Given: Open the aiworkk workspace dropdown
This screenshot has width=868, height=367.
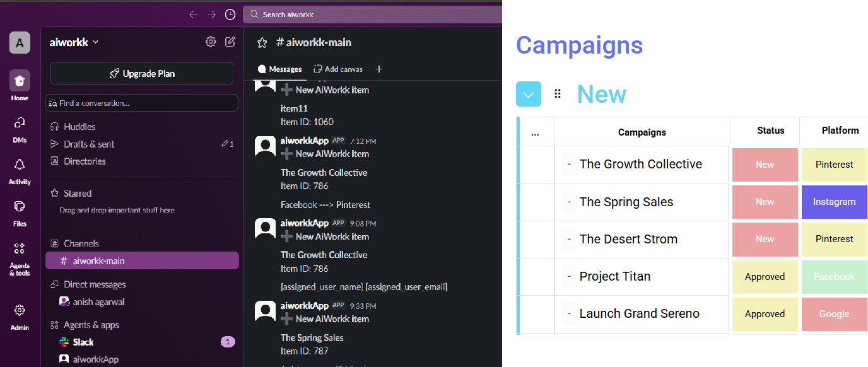Looking at the screenshot, I should pyautogui.click(x=74, y=42).
